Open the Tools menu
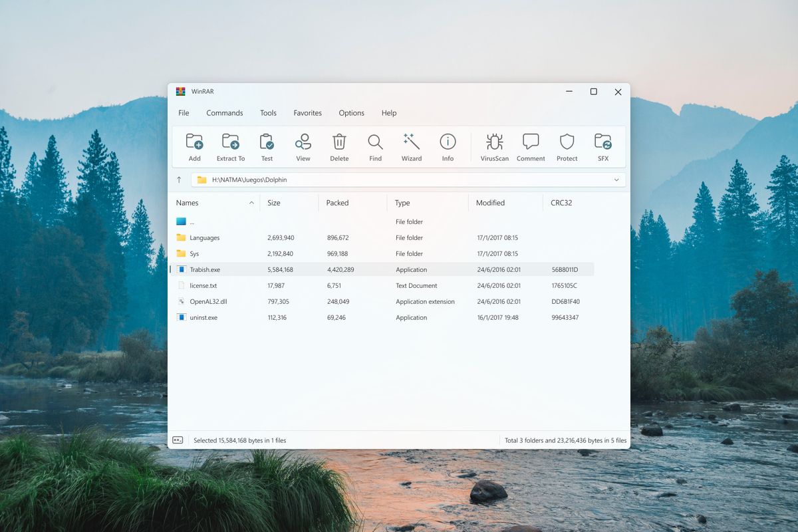The image size is (798, 532). pos(268,113)
